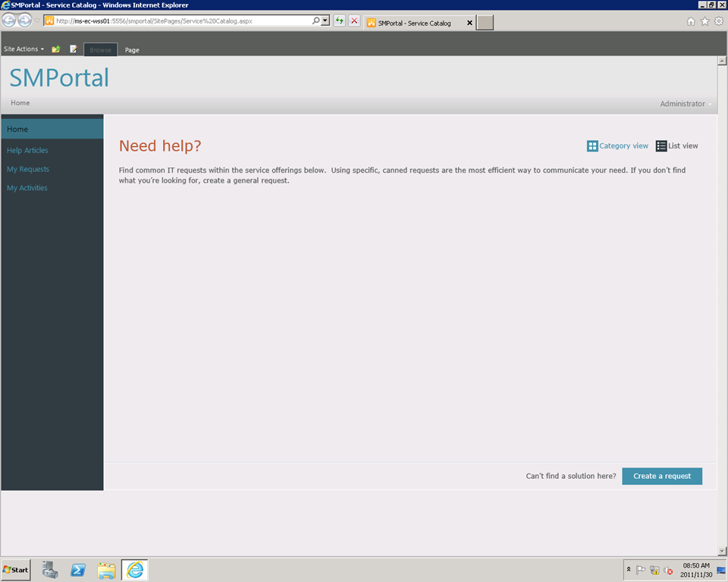The image size is (728, 582).
Task: Open the Administrator user menu
Action: tap(686, 104)
